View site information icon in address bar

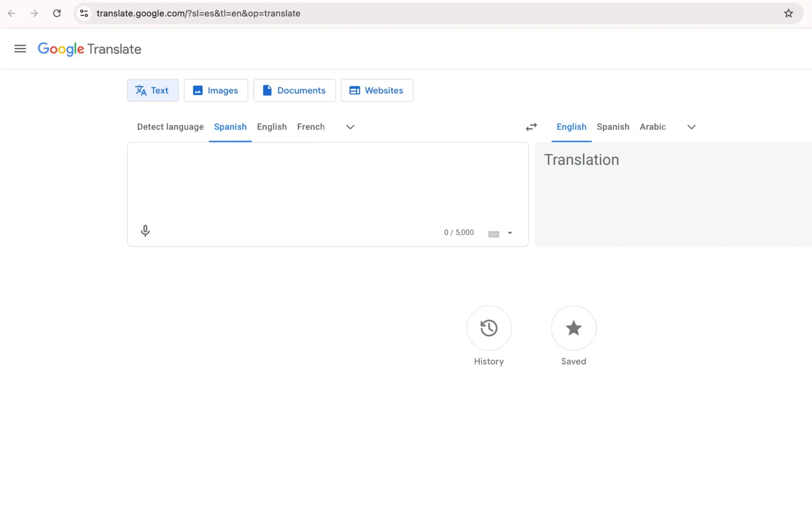pyautogui.click(x=84, y=13)
